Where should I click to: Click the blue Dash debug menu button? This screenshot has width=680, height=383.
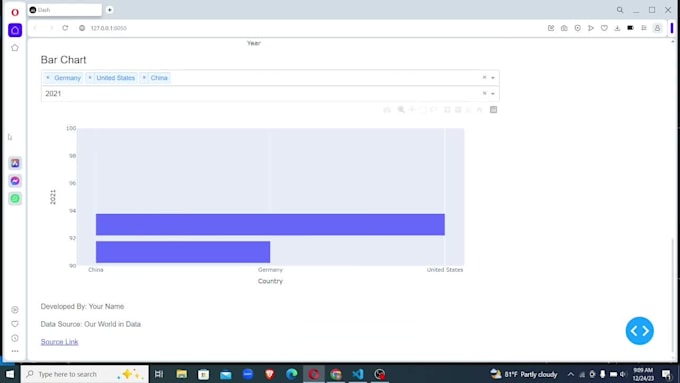[640, 331]
